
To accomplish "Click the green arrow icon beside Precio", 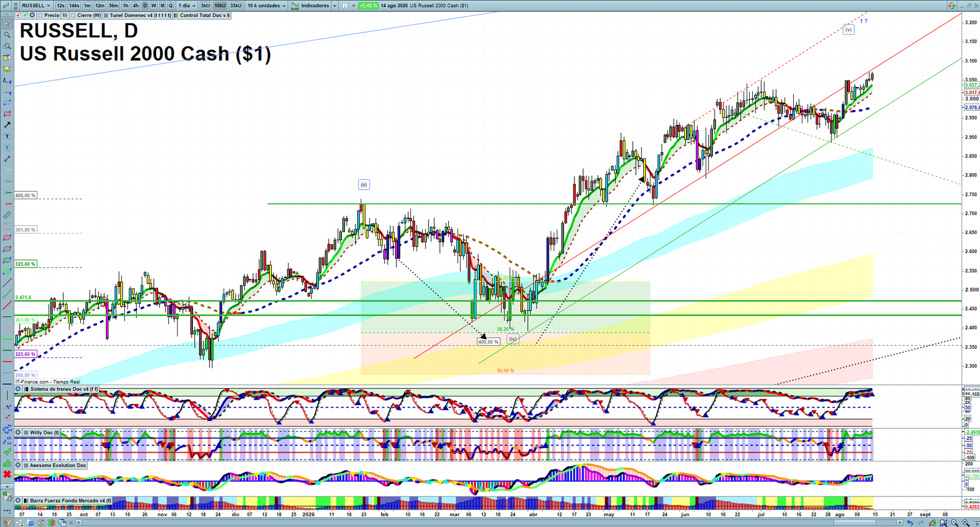I will click(25, 15).
